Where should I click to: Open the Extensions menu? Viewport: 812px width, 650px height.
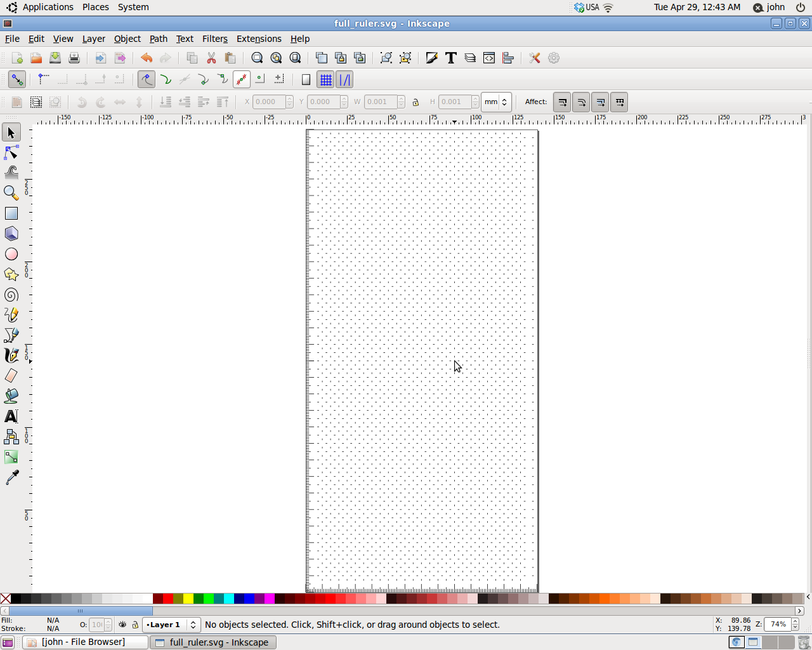coord(259,39)
